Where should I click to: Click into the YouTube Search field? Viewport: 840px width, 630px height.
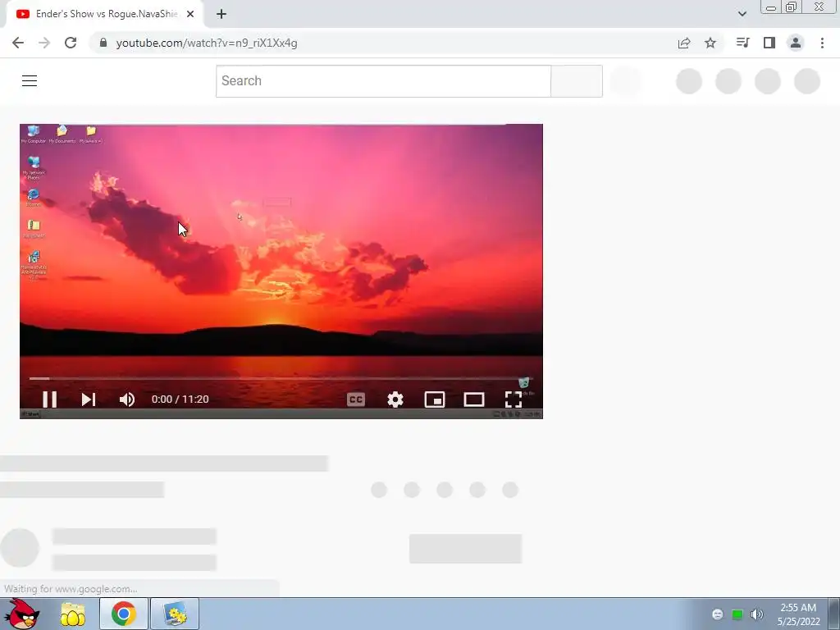pos(383,81)
